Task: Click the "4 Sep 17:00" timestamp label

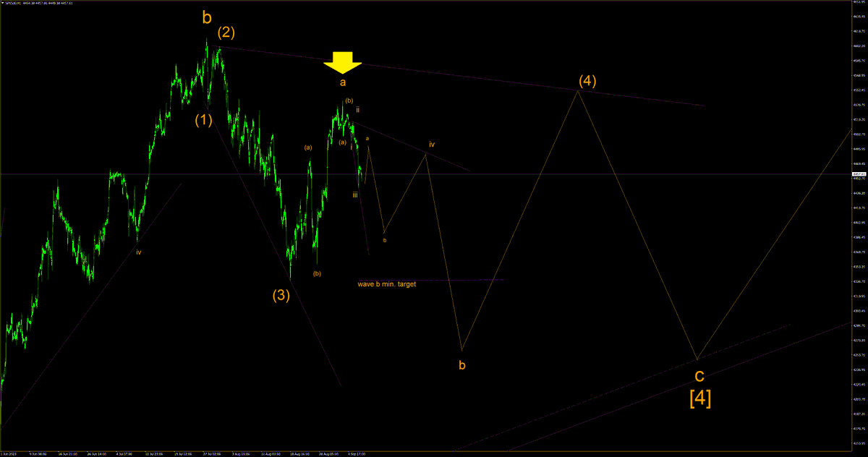Action: point(356,453)
